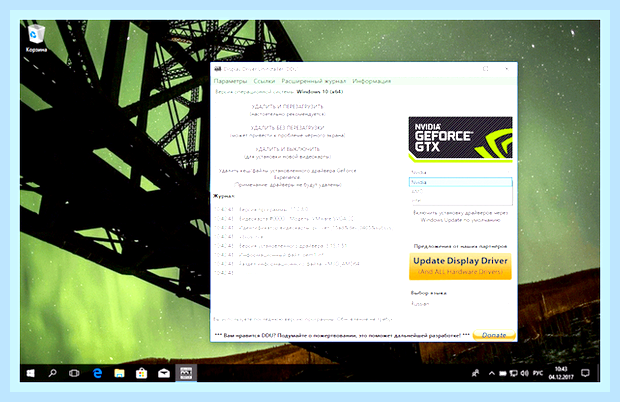
Task: Show hidden system tray icons
Action: click(491, 373)
